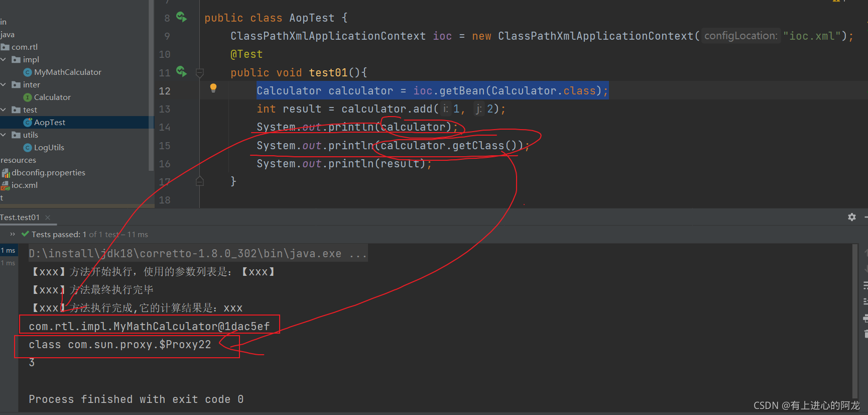
Task: Open ioc.xml in project tree
Action: coord(25,185)
